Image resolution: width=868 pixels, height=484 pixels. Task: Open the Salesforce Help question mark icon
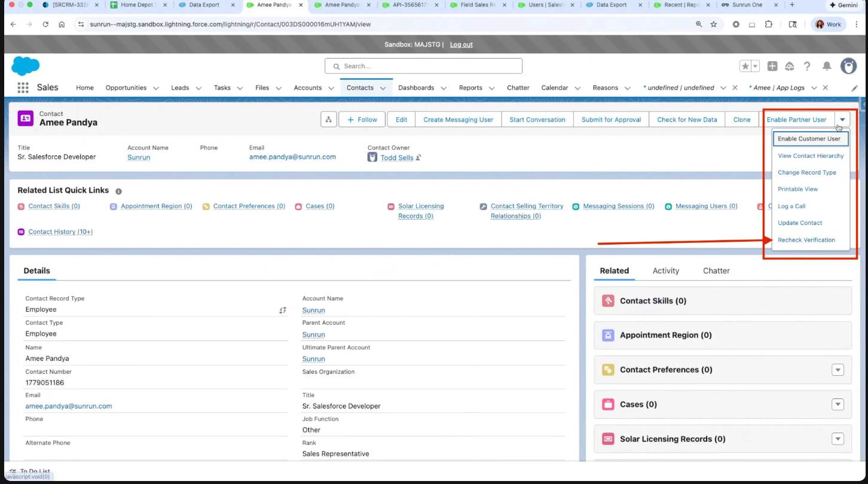[x=807, y=66]
